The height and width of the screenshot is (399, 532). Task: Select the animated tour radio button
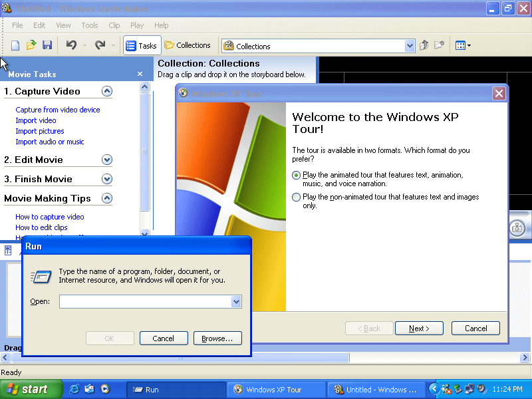(x=296, y=175)
